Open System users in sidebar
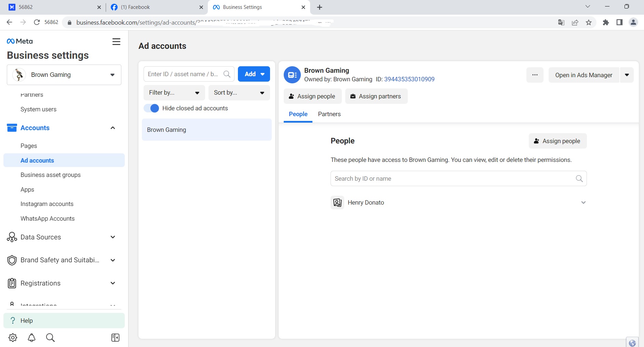 (x=38, y=109)
